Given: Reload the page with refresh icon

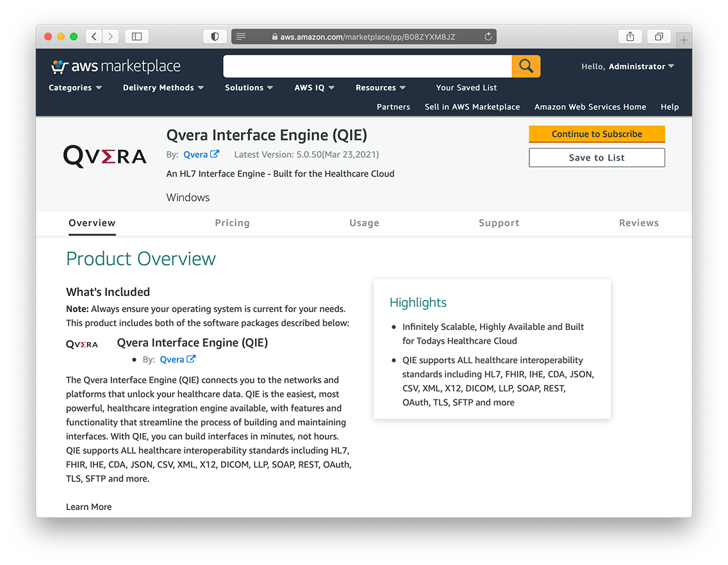Looking at the screenshot, I should click(x=488, y=37).
